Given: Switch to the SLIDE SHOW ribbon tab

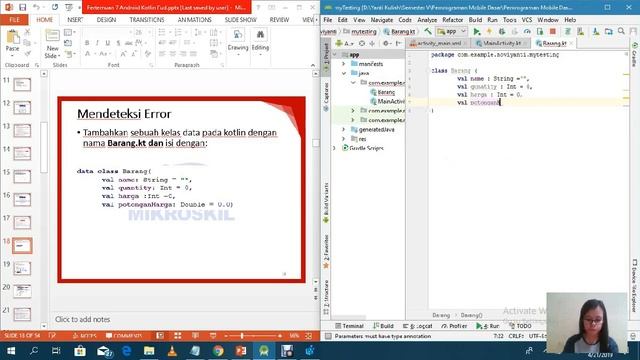Looking at the screenshot, I should click(x=240, y=20).
